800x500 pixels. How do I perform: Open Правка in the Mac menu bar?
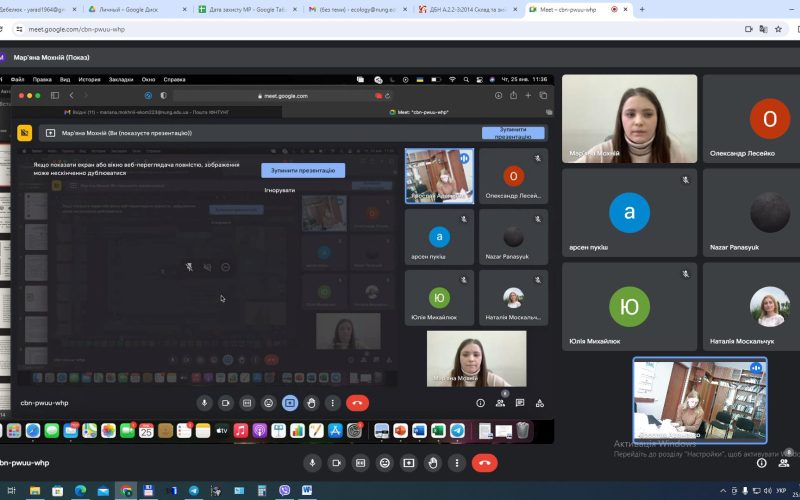[42, 80]
